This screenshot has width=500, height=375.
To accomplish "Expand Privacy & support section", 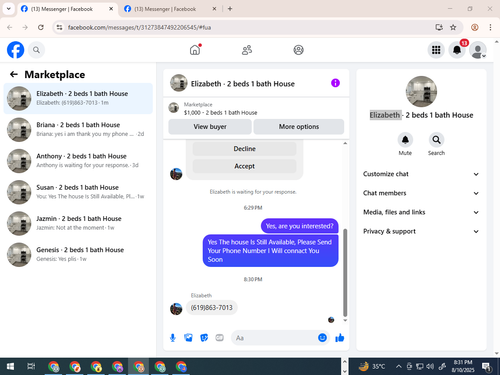I will 421,231.
